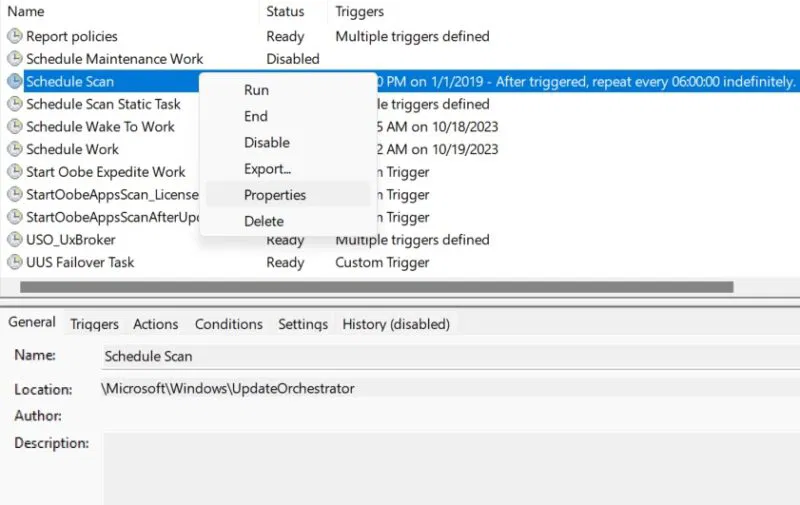The image size is (800, 505).
Task: Switch to the Triggers tab
Action: [x=94, y=324]
